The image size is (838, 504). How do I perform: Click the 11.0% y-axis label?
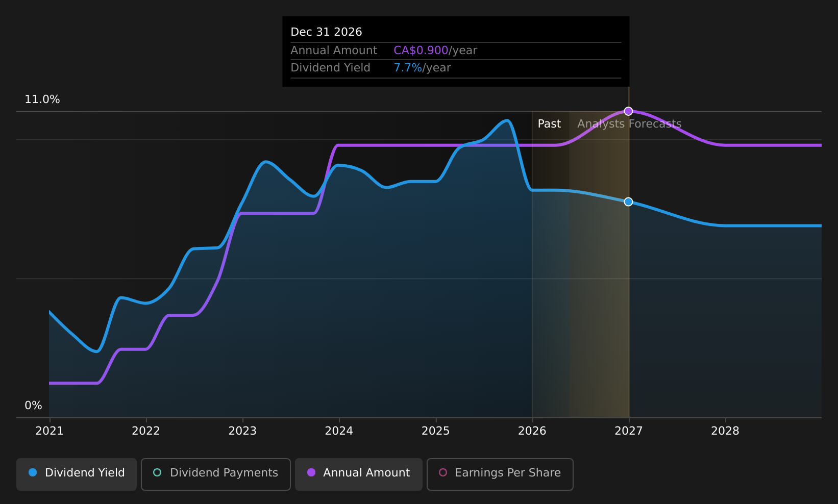point(42,99)
